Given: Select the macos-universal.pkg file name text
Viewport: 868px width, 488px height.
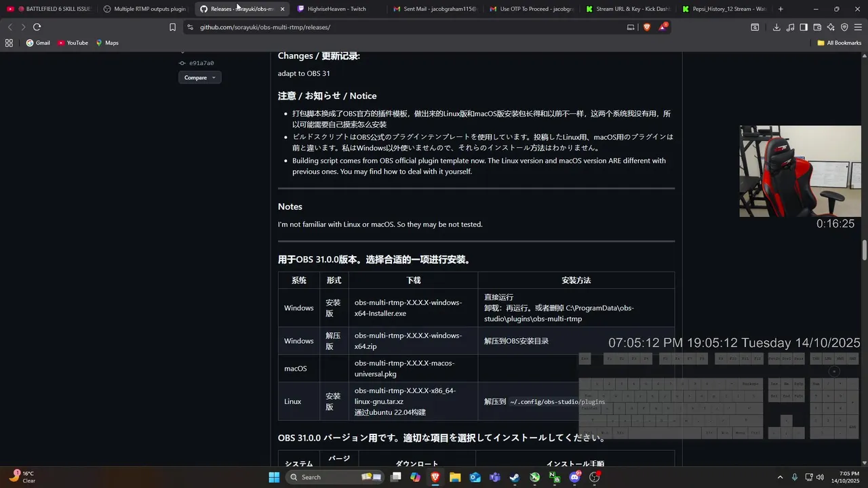Looking at the screenshot, I should (404, 368).
